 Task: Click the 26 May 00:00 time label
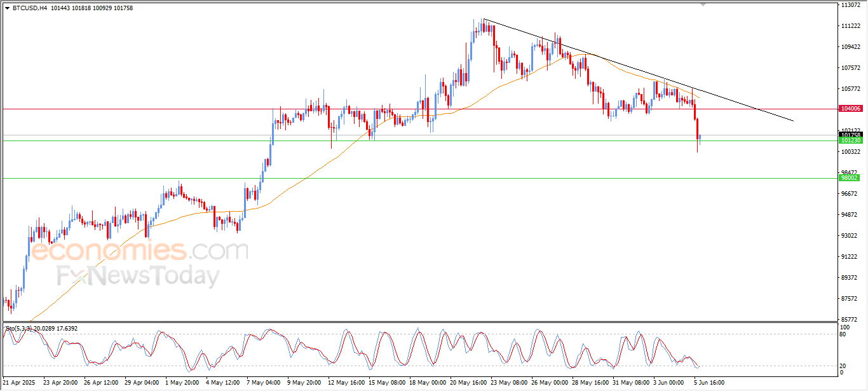550,383
